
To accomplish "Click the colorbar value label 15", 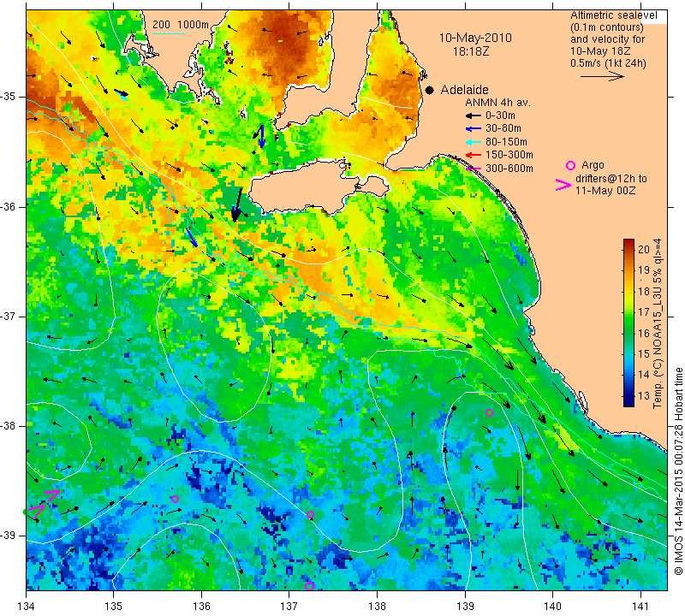I will pos(644,354).
